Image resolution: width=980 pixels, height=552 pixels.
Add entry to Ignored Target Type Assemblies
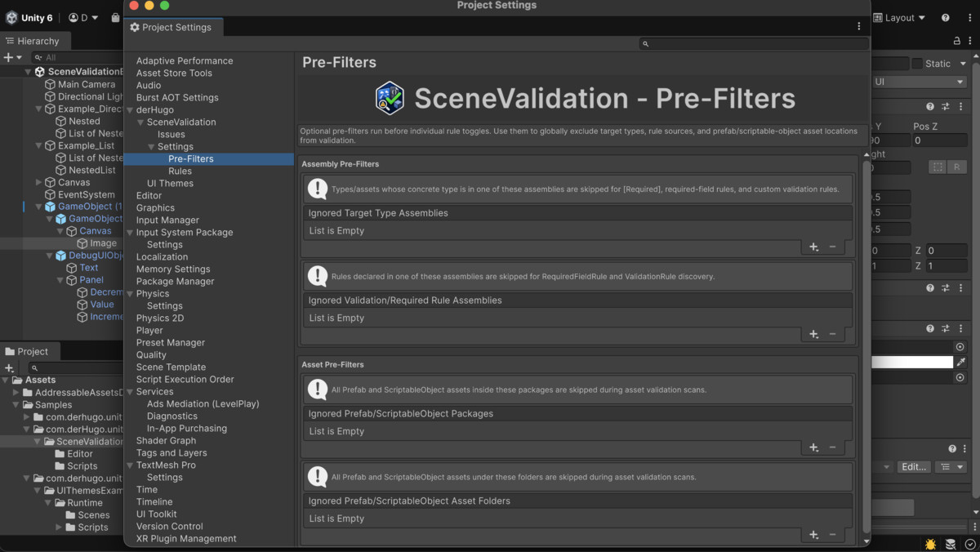tap(813, 247)
